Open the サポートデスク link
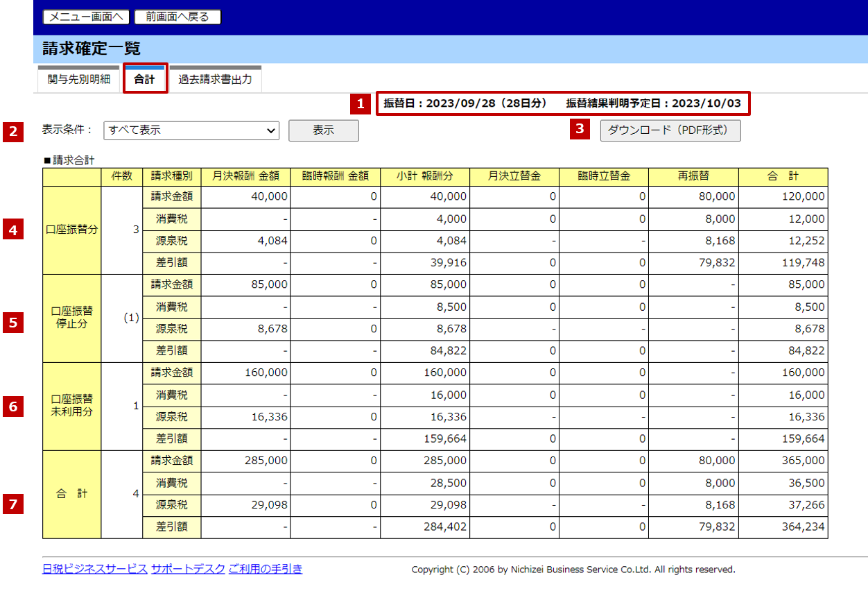 tap(188, 569)
